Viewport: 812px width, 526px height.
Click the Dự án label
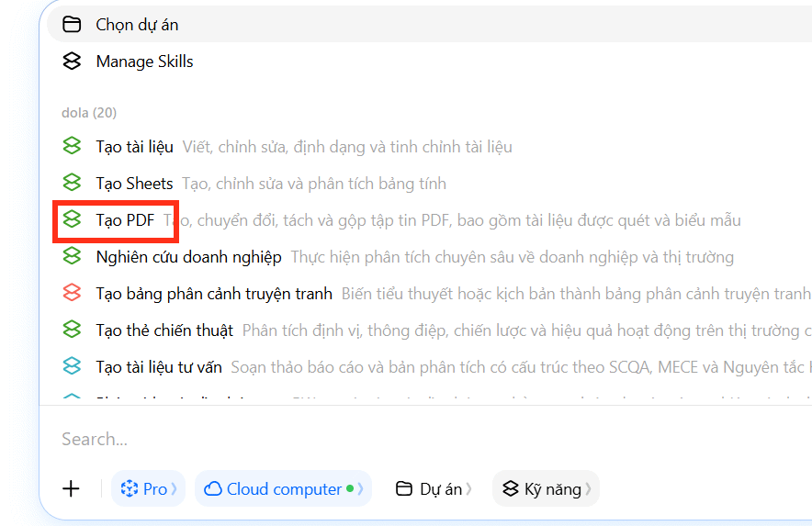[441, 489]
